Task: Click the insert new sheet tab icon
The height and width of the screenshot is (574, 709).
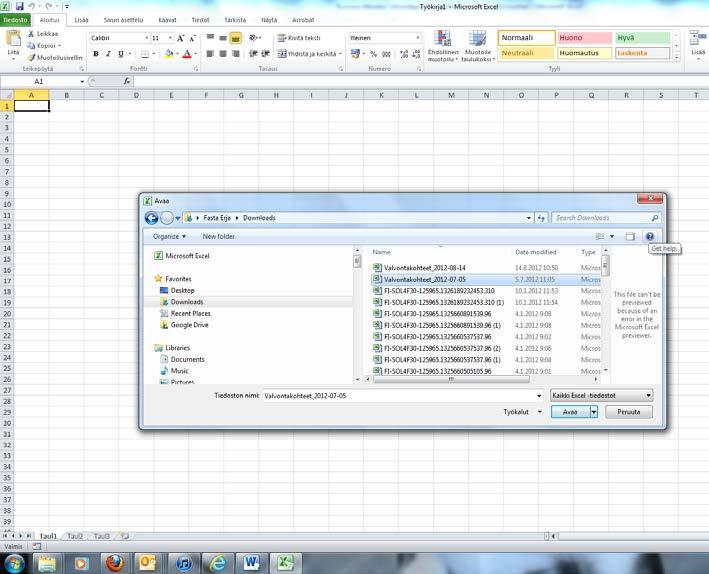Action: [x=125, y=536]
